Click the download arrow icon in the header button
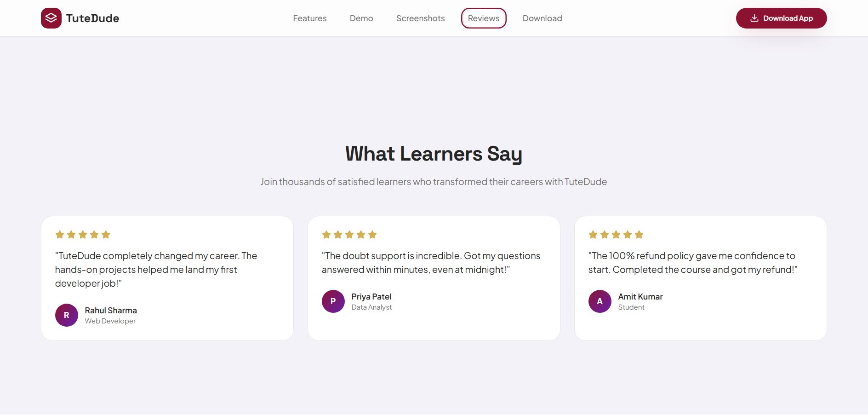868x415 pixels. point(754,18)
